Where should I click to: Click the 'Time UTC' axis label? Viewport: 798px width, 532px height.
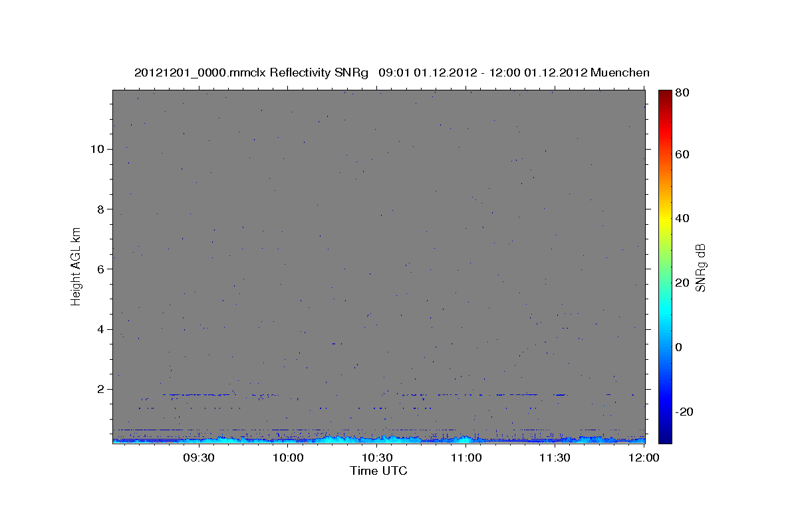[x=378, y=471]
